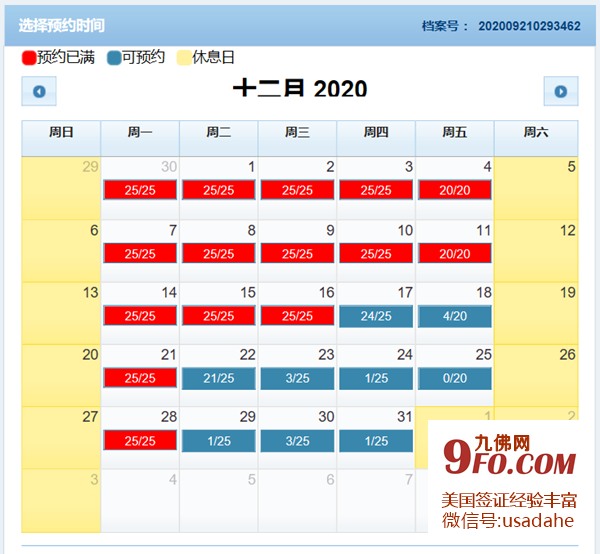Image resolution: width=600 pixels, height=554 pixels.
Task: Select the 3/25 slot on December 23
Action: click(297, 378)
